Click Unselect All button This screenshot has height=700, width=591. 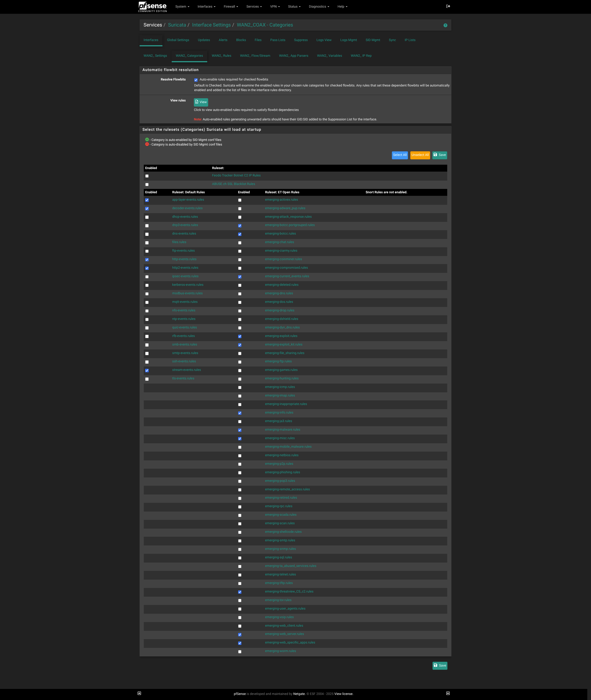pyautogui.click(x=420, y=155)
